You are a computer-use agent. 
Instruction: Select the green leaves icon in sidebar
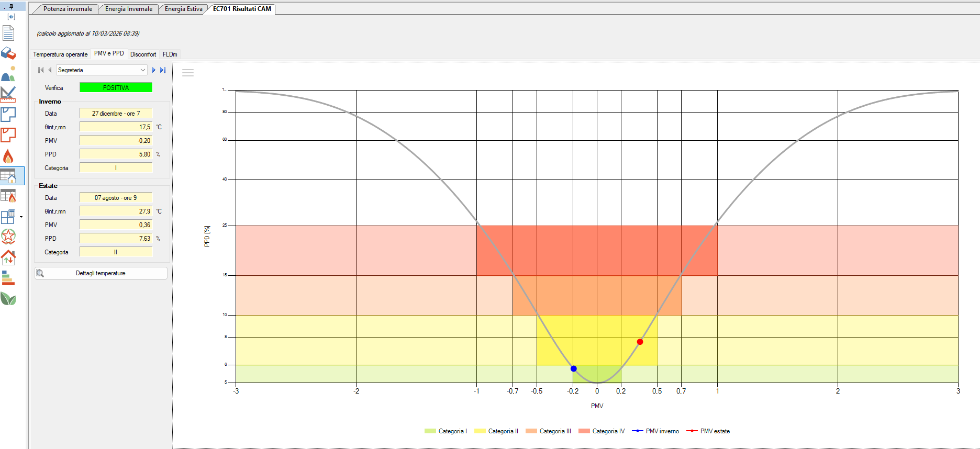pyautogui.click(x=8, y=299)
